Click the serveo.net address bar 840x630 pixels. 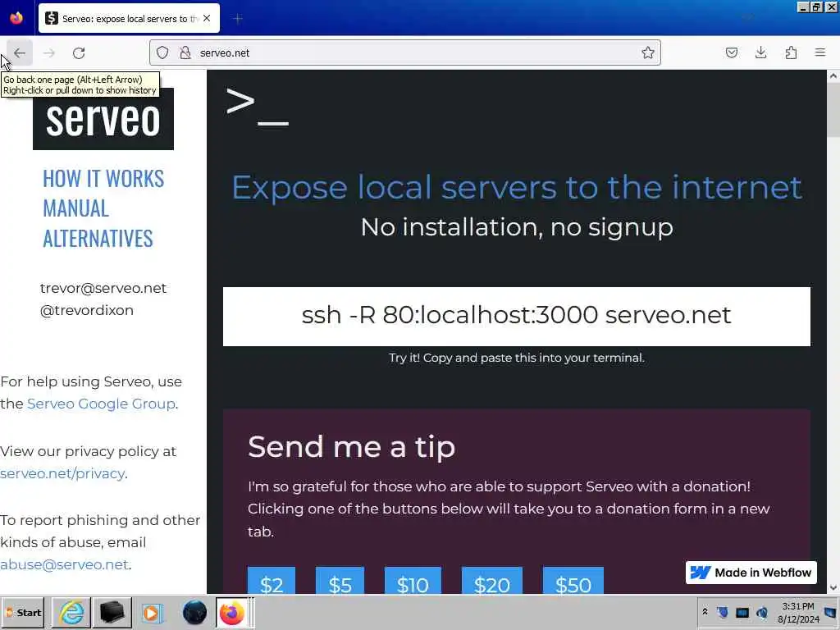[405, 52]
